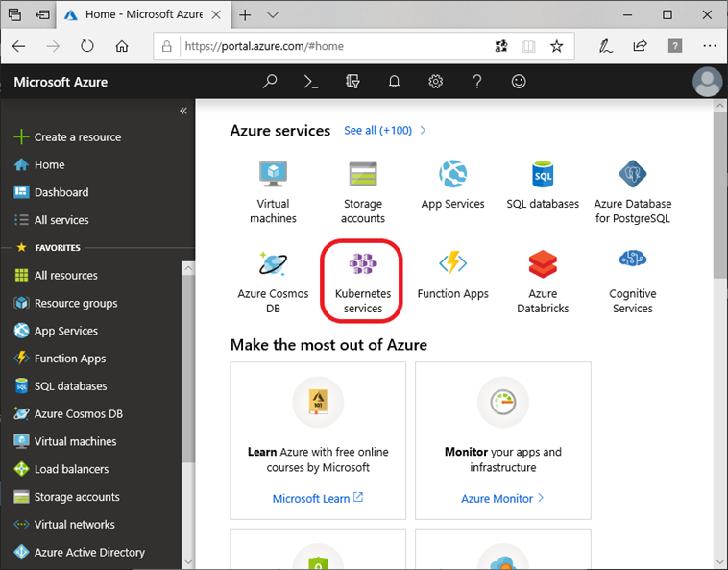Open the notifications bell

coord(394,82)
